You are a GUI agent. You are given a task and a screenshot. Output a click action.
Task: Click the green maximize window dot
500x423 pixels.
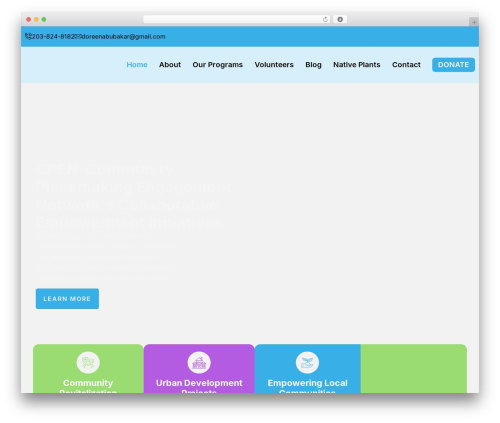[44, 19]
